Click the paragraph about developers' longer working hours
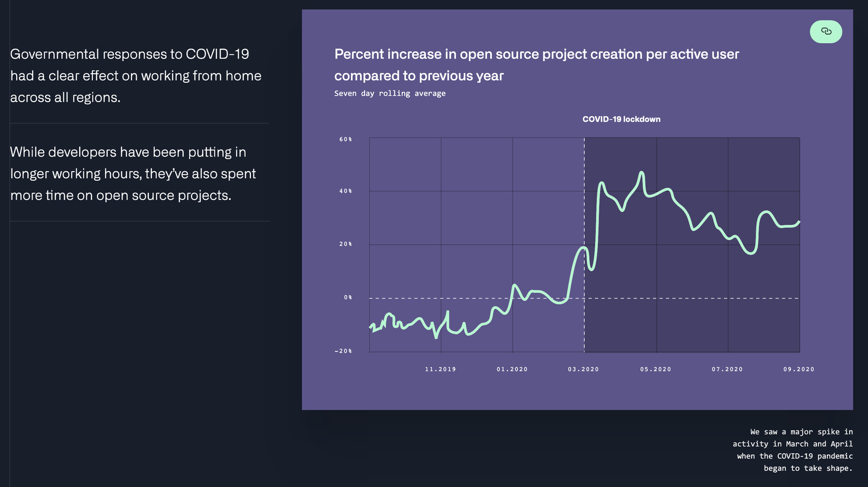The height and width of the screenshot is (487, 868). pyautogui.click(x=133, y=173)
